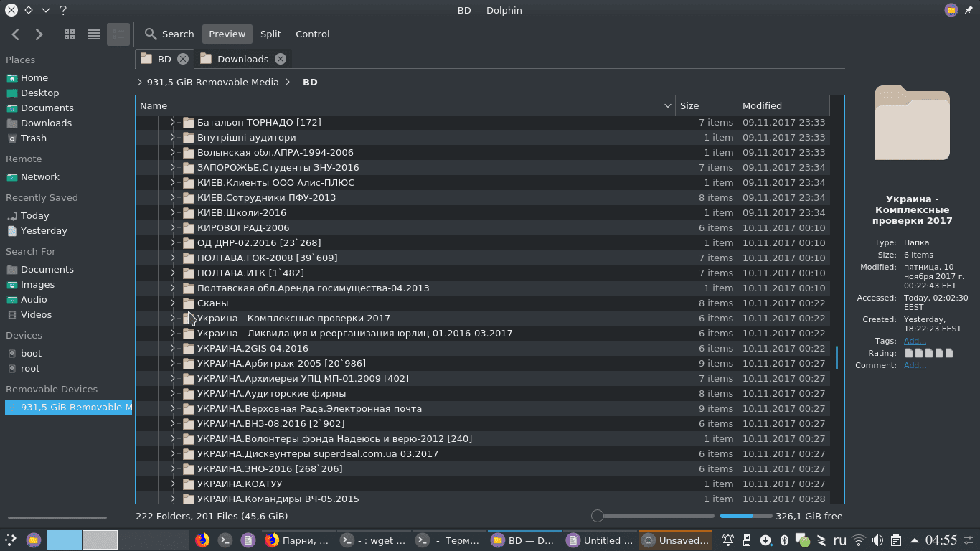Screen dimensions: 980x551
Task: Toggle Split view
Action: pyautogui.click(x=270, y=34)
